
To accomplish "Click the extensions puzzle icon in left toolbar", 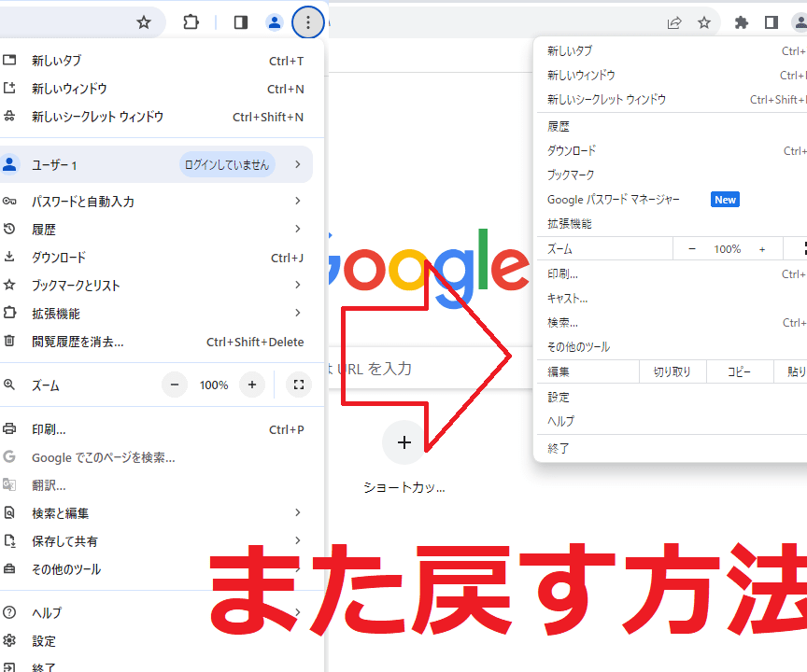I will click(191, 22).
